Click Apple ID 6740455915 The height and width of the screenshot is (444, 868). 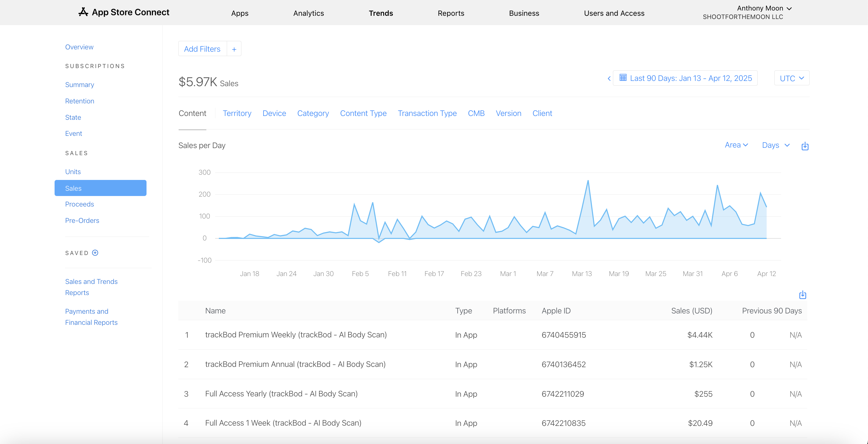(564, 335)
